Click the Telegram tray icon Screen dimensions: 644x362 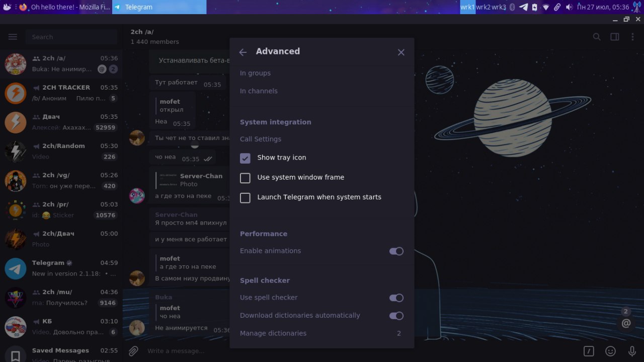[523, 7]
